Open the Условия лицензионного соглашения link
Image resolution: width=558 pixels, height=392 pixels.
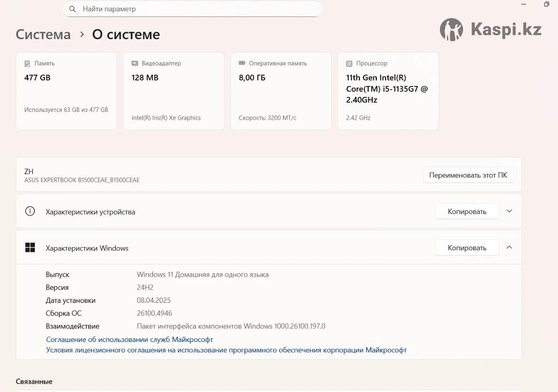pos(226,350)
